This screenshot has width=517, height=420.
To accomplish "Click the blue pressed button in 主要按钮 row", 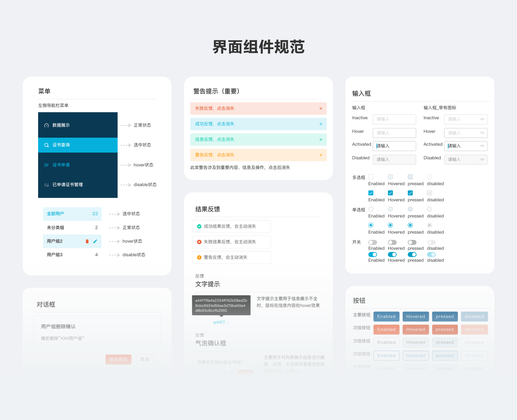I will click(445, 317).
